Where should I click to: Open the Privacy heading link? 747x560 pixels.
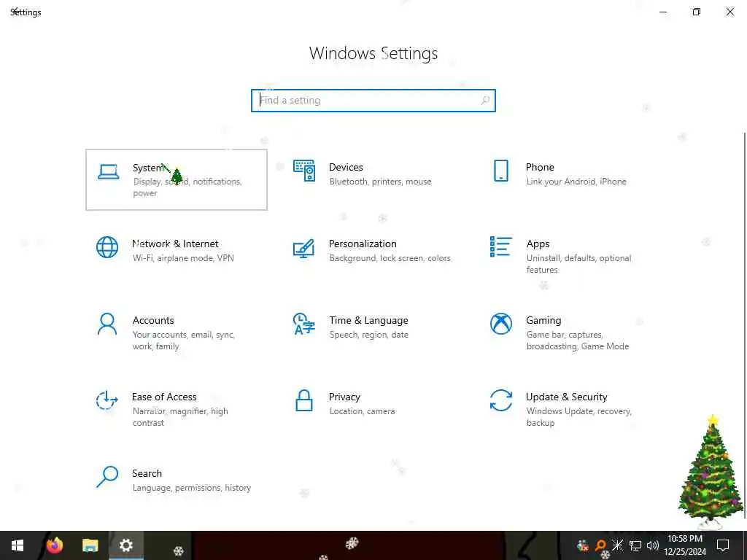344,397
